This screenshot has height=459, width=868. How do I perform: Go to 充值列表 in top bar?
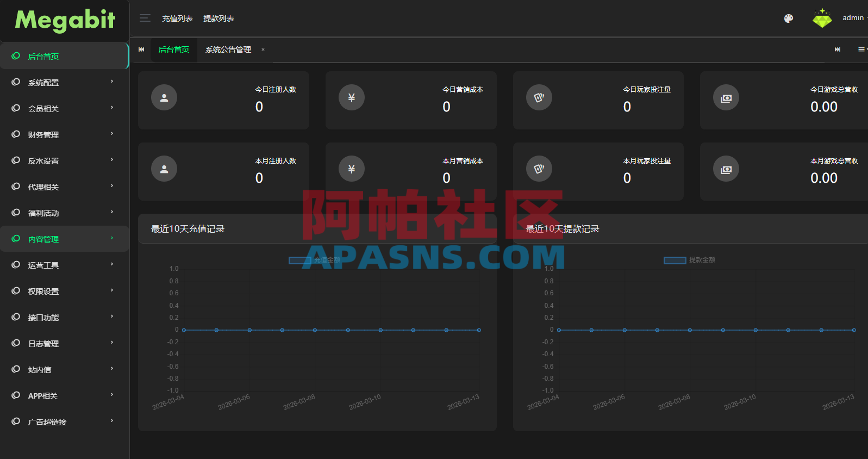point(177,18)
